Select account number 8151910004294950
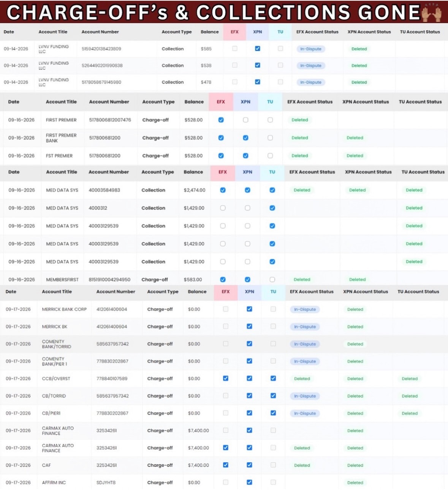 [109, 279]
